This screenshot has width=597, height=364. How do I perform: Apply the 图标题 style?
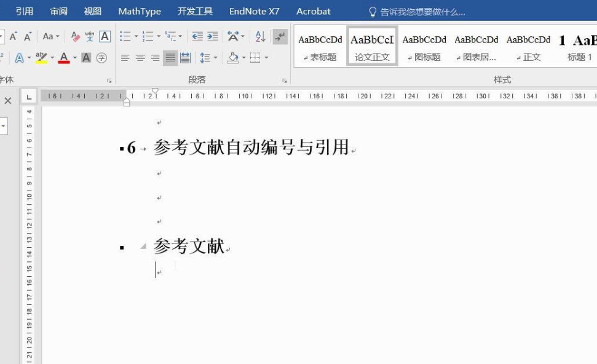(x=424, y=46)
